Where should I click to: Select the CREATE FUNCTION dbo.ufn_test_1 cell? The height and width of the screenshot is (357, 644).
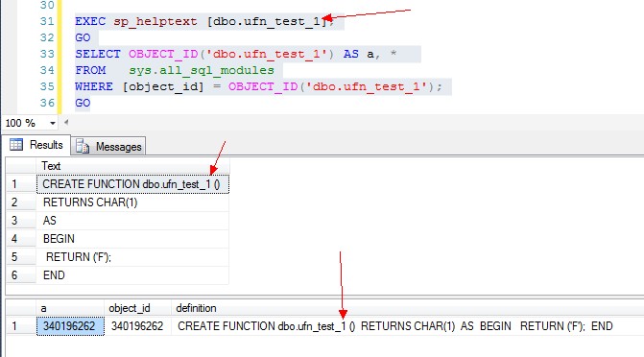coord(133,184)
